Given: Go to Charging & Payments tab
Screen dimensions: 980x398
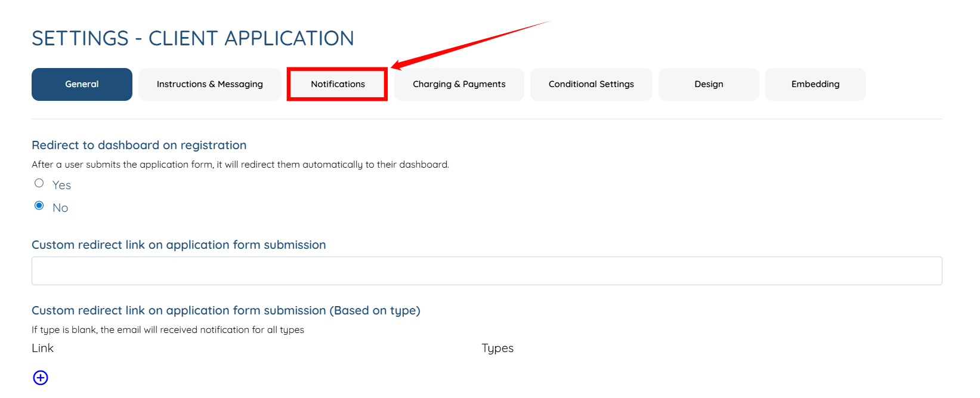Looking at the screenshot, I should pyautogui.click(x=459, y=84).
